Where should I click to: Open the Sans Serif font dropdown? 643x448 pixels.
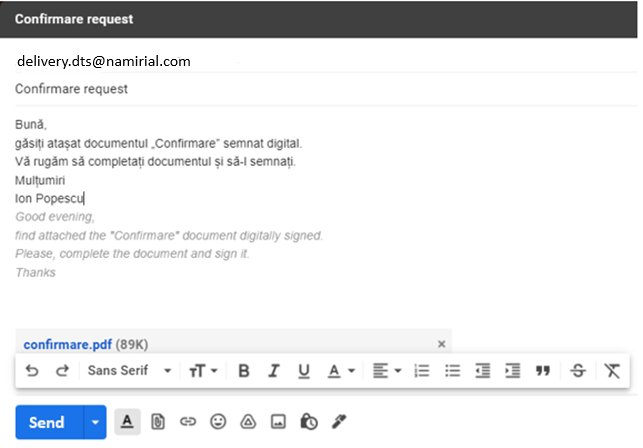point(129,370)
